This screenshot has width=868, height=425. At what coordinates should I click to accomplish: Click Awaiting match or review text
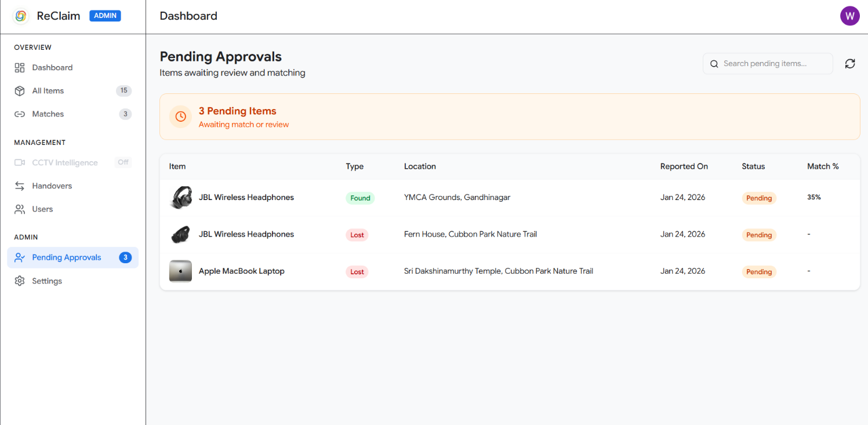click(244, 125)
